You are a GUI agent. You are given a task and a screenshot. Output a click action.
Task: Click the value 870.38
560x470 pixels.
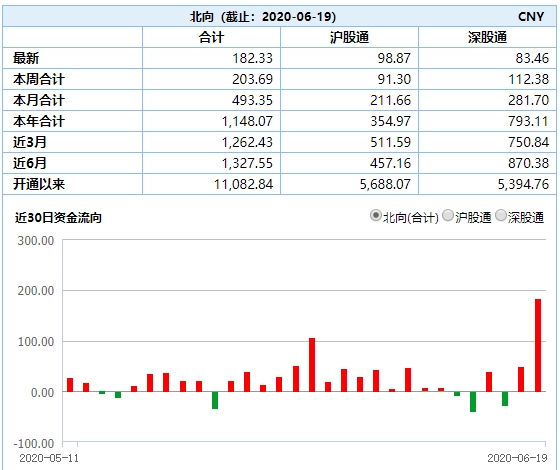pos(529,164)
